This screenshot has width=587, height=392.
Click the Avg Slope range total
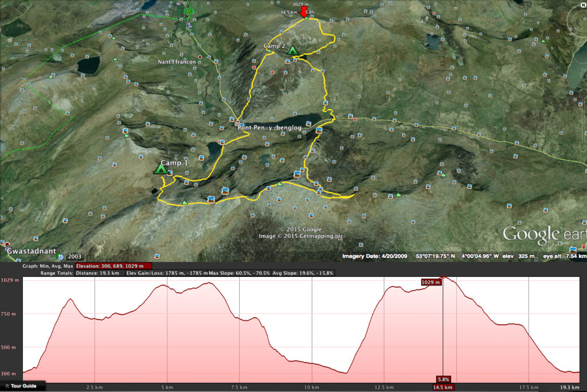(303, 273)
